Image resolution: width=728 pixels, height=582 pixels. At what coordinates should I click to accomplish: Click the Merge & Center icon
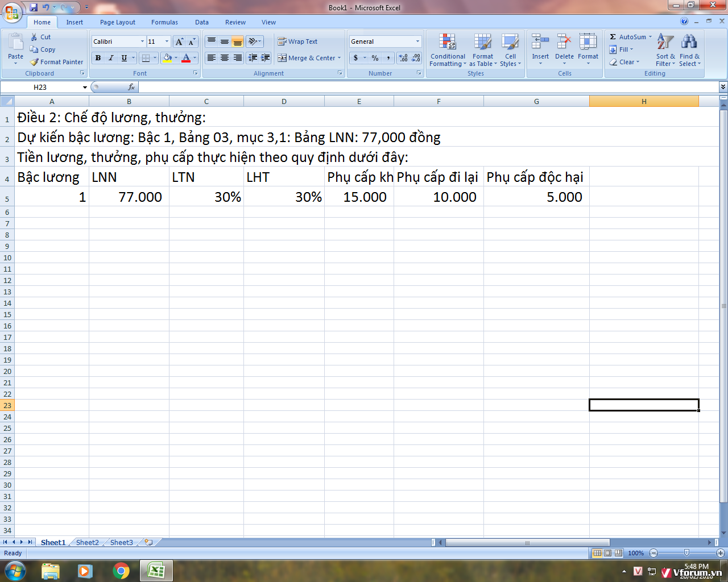point(282,58)
